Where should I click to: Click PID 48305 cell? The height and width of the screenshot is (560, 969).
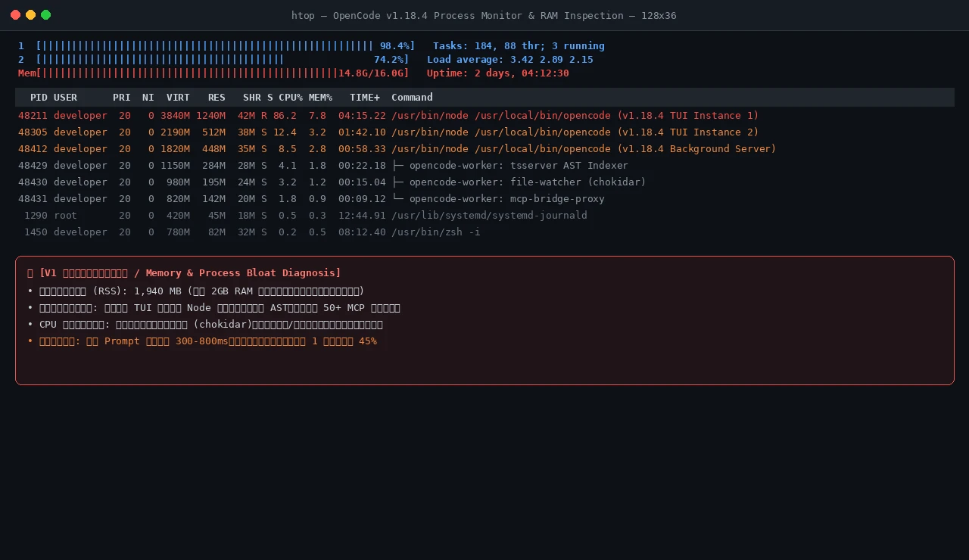33,132
